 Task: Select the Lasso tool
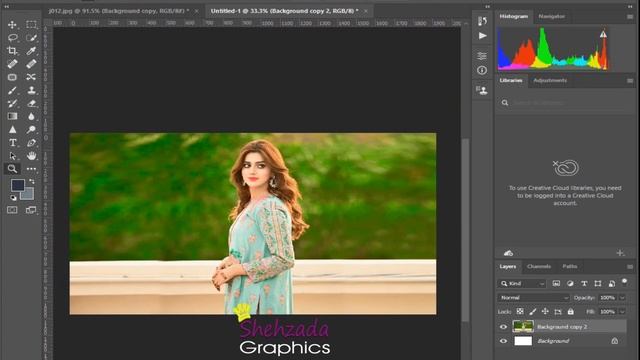coord(12,38)
